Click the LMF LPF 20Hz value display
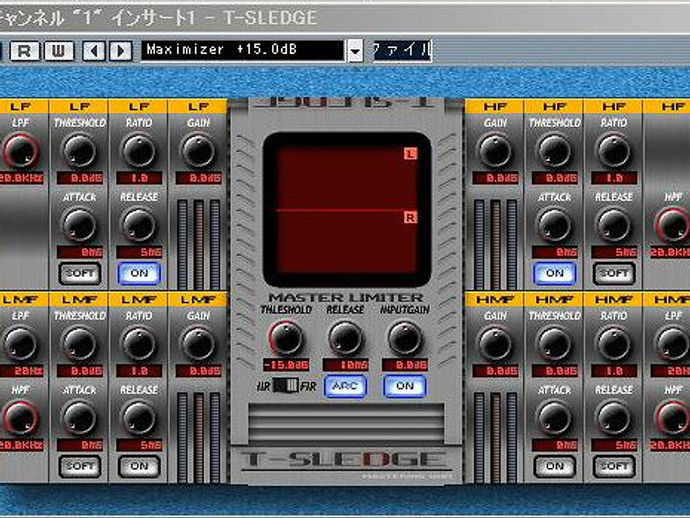Screen dimensions: 690x518 [x=21, y=371]
